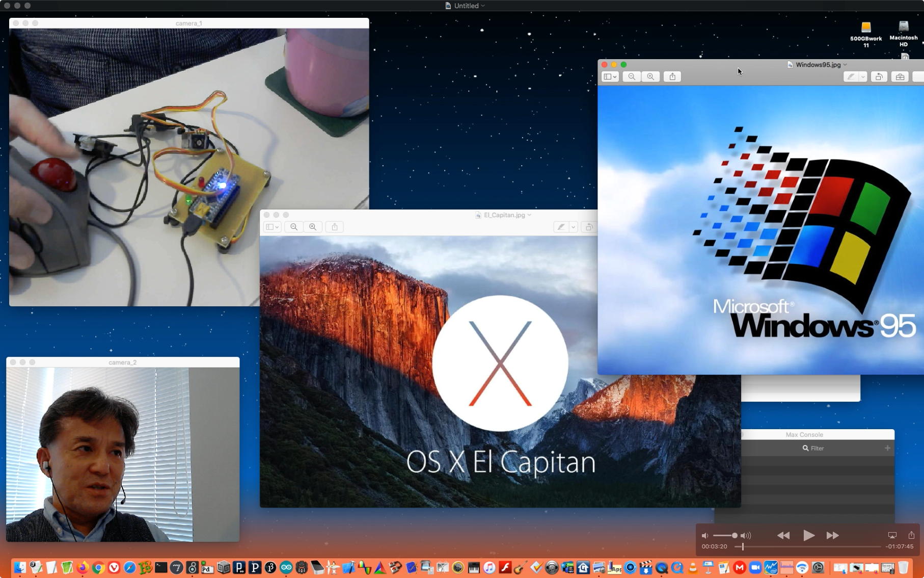Image resolution: width=924 pixels, height=578 pixels.
Task: Launch Firefox from the Dock
Action: (83, 567)
